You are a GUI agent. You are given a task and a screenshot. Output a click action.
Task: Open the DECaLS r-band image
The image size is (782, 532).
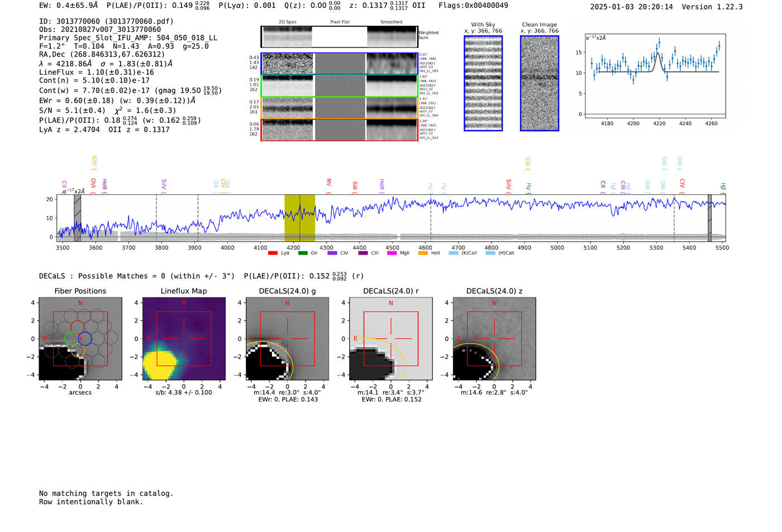pos(390,339)
